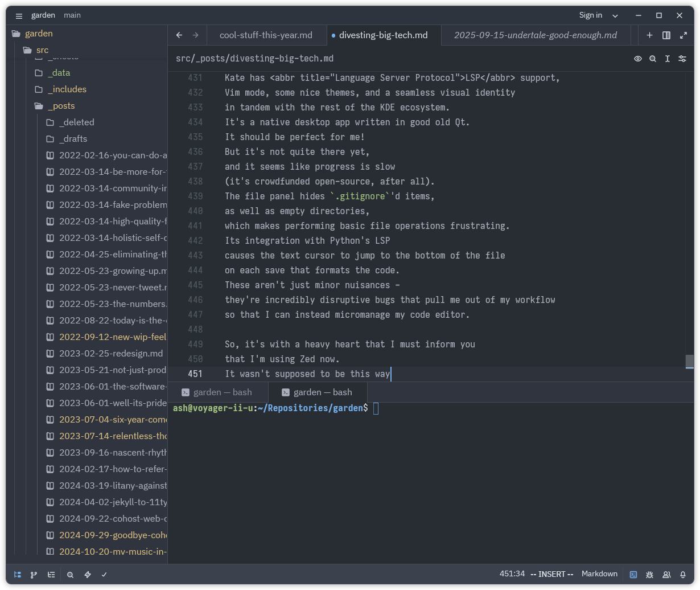Click the editor vertical scrollbar thumb
Image resolution: width=700 pixels, height=590 pixels.
(689, 362)
